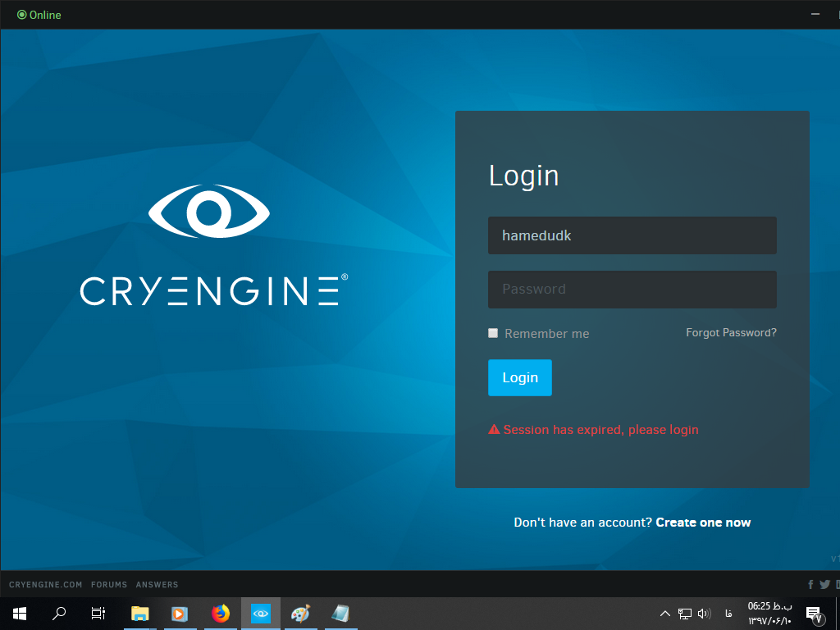Click the blue Login button
This screenshot has width=840, height=630.
coord(519,377)
